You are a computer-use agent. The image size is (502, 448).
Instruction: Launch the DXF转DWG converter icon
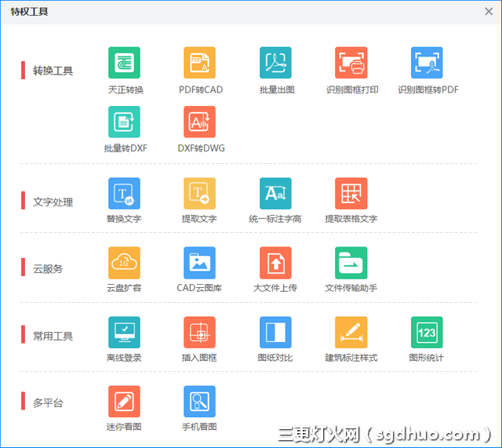coord(199,122)
